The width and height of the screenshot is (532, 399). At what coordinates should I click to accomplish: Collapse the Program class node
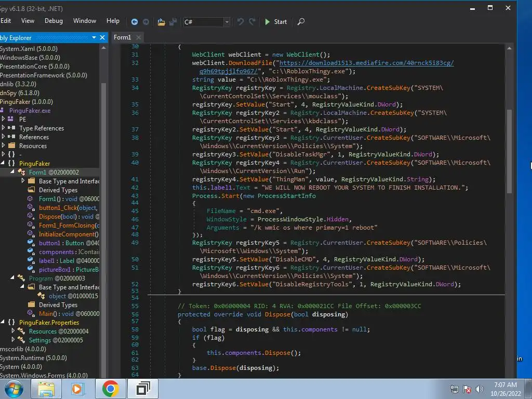(12, 278)
